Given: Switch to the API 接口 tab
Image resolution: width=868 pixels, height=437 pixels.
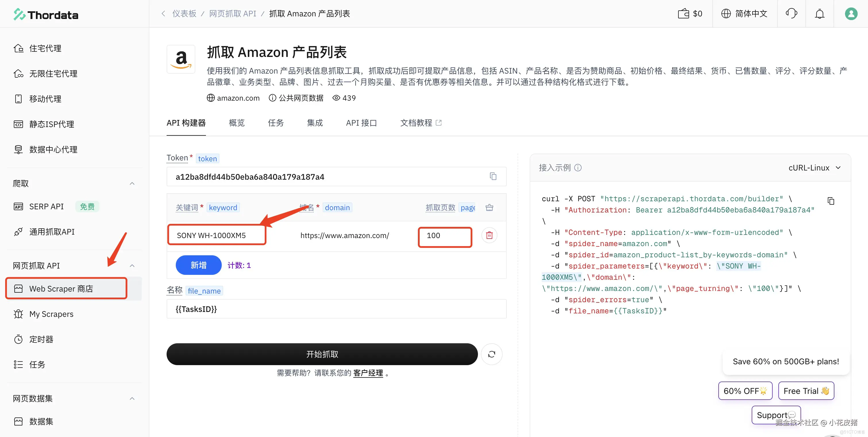Looking at the screenshot, I should pyautogui.click(x=361, y=123).
